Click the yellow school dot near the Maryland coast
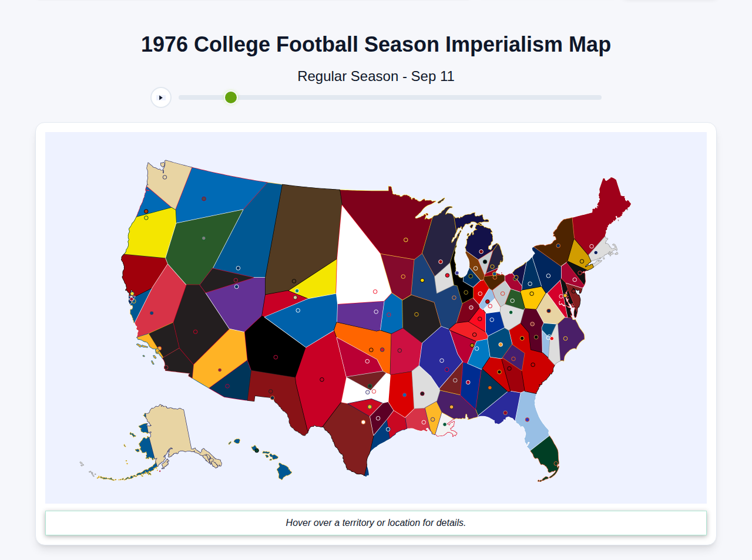Screen dimensions: 752x560 pos(565,295)
